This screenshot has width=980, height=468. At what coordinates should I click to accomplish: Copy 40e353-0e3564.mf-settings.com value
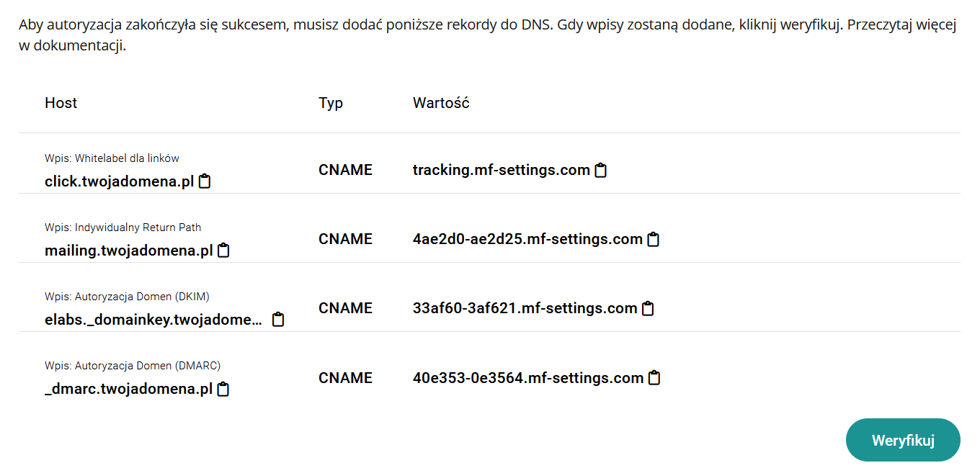coord(654,378)
